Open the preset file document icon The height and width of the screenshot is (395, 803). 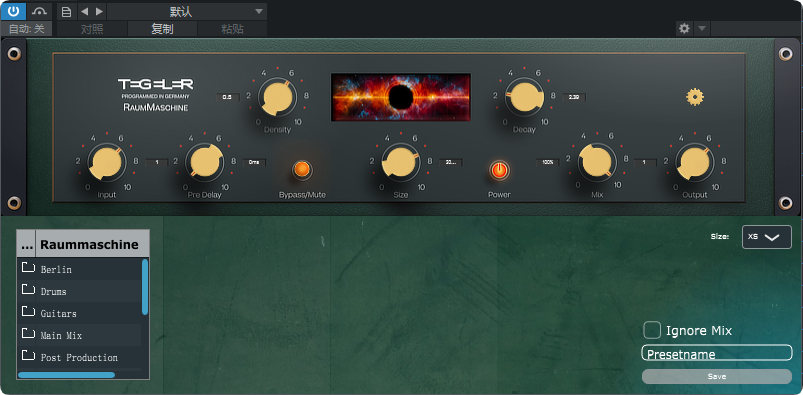point(66,11)
